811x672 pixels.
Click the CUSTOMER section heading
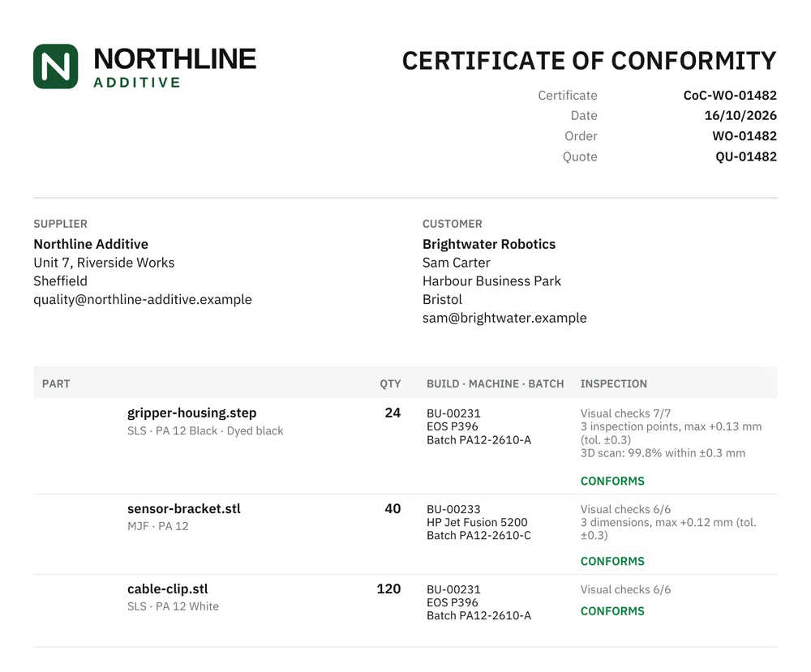pos(452,224)
